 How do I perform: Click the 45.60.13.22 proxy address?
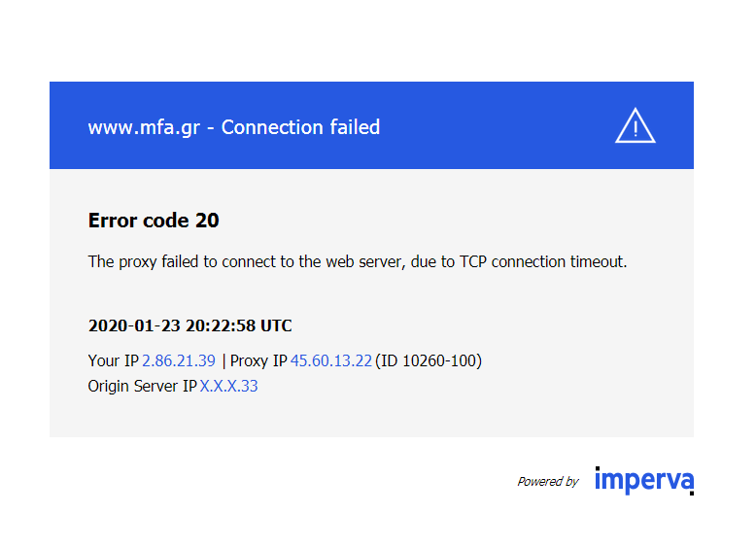point(330,360)
